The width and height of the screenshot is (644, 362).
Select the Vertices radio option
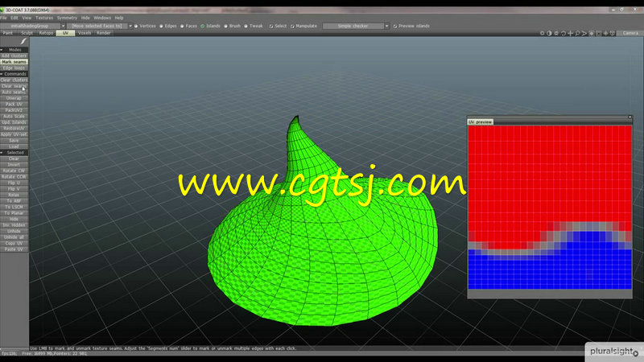pos(136,26)
